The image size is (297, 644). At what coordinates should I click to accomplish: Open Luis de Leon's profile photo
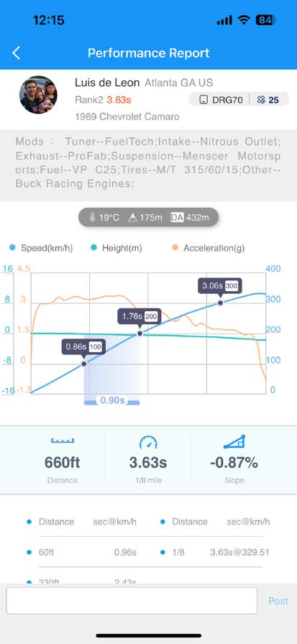click(x=38, y=95)
